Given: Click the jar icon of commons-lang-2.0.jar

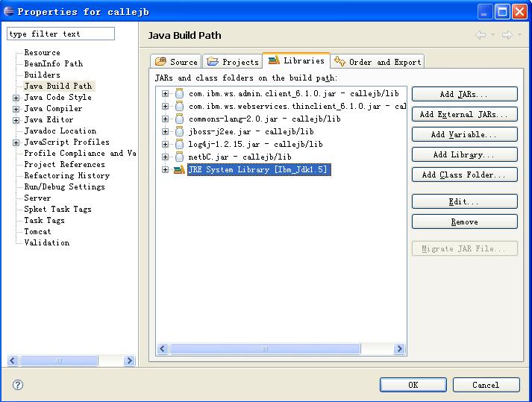Looking at the screenshot, I should pos(179,119).
